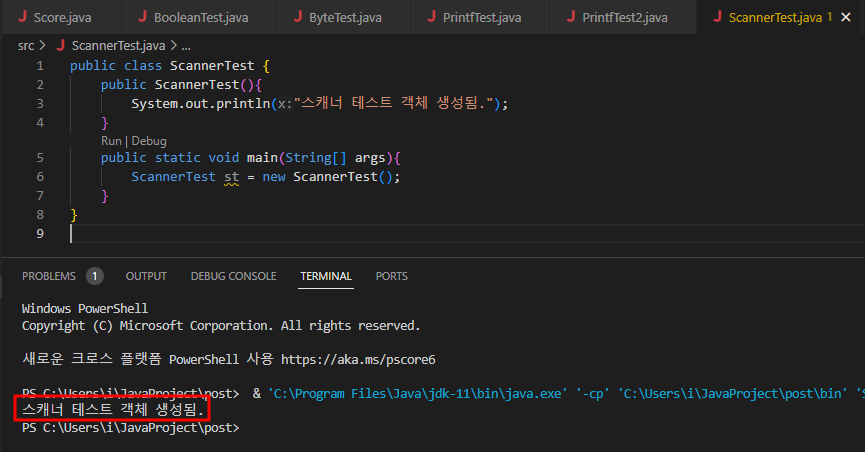Click the jdk-11 java.exe path in terminal
The width and height of the screenshot is (865, 452).
[417, 393]
